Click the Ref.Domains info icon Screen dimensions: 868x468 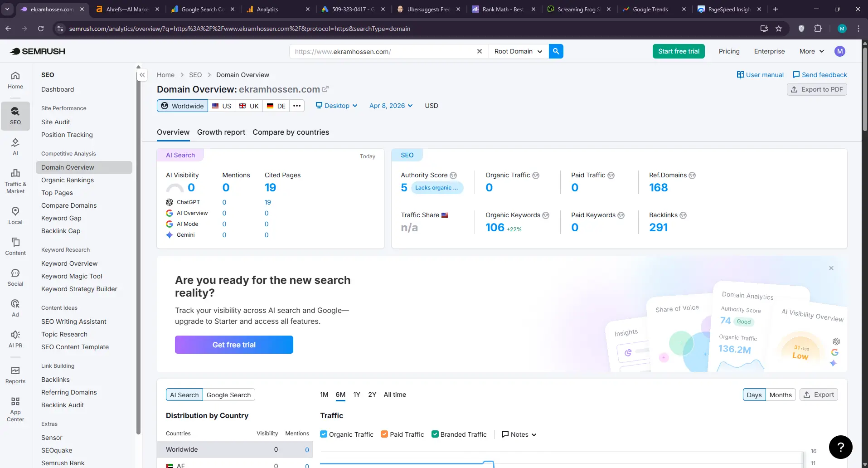tap(692, 175)
